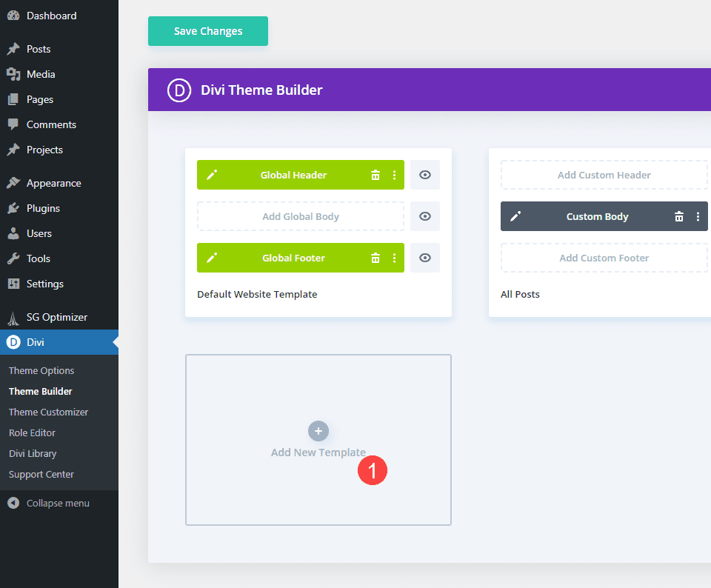This screenshot has width=711, height=588.
Task: Click Add Global Body placeholder
Action: (x=301, y=216)
